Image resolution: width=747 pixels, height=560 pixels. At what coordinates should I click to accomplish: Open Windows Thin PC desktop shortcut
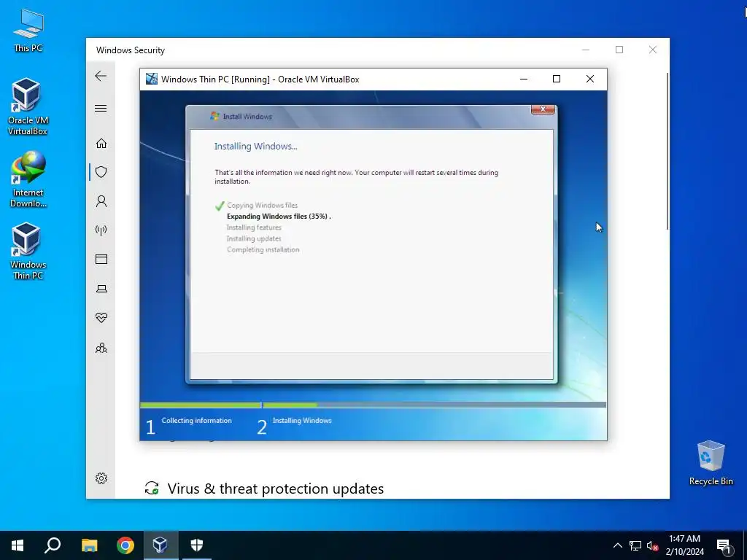pos(28,251)
